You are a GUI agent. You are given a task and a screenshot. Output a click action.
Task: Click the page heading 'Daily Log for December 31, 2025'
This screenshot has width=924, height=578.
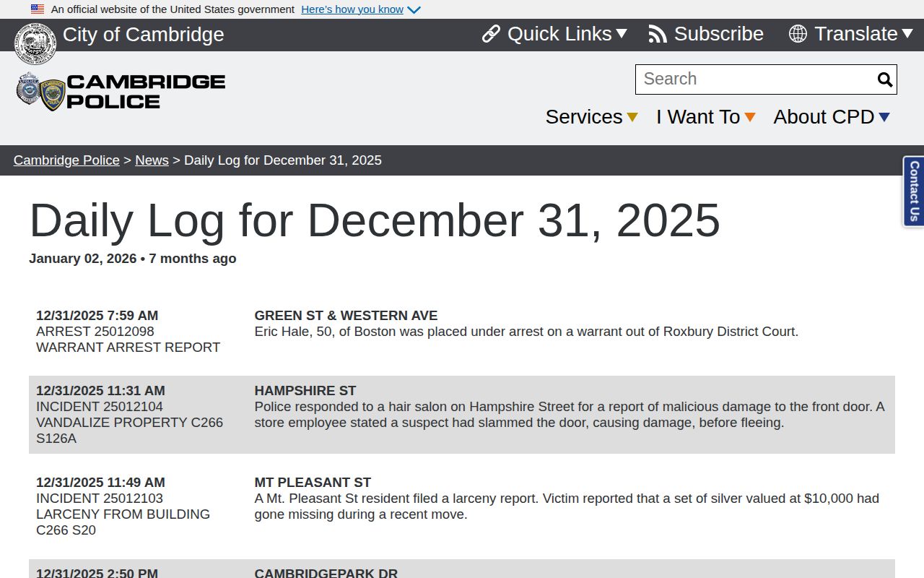tap(375, 220)
